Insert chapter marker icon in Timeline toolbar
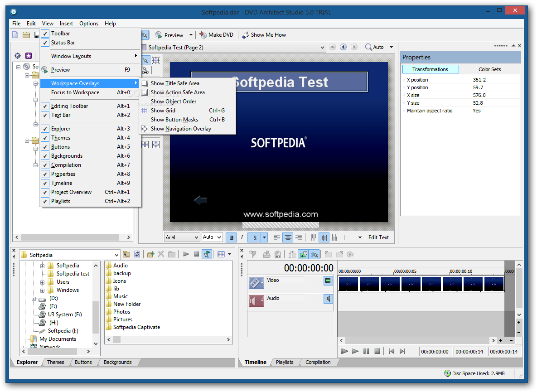The height and width of the screenshot is (392, 537). pyautogui.click(x=252, y=254)
